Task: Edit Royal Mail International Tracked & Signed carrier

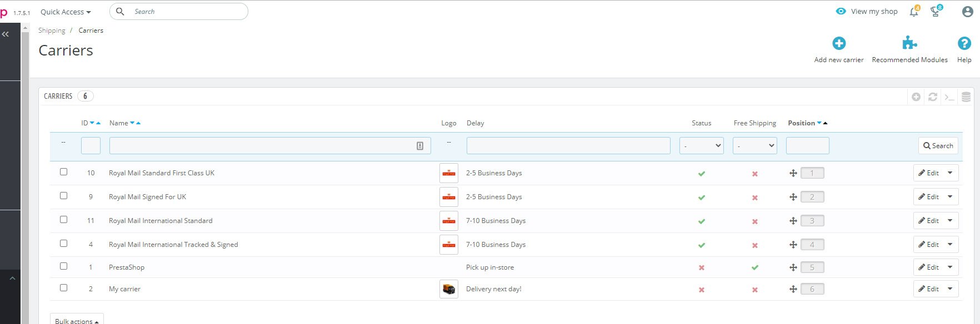Action: pos(928,245)
